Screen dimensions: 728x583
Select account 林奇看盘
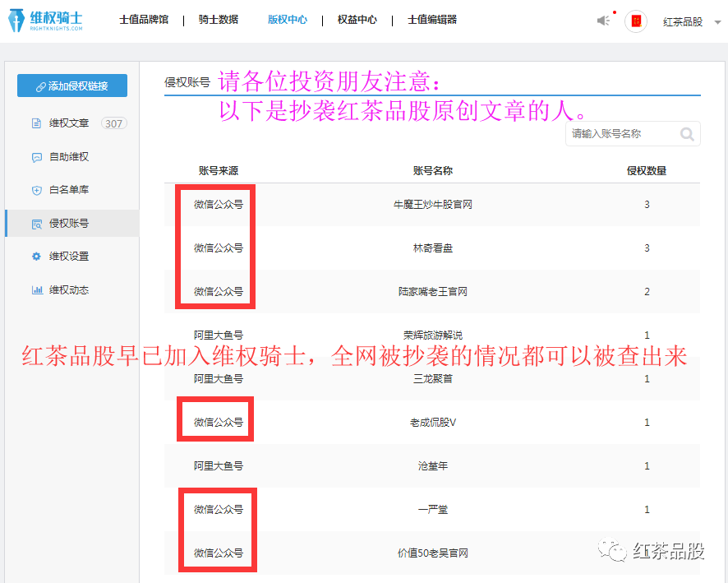point(433,248)
